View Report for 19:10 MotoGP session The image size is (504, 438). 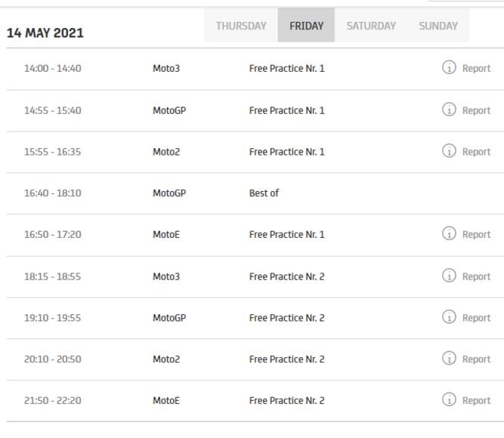[476, 318]
